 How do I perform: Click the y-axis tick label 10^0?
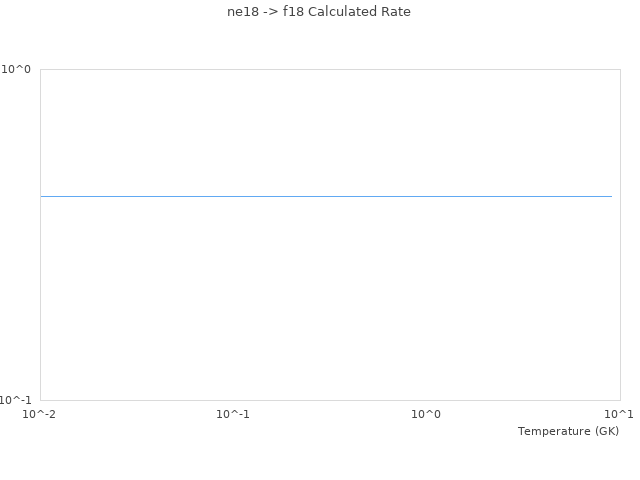[16, 69]
